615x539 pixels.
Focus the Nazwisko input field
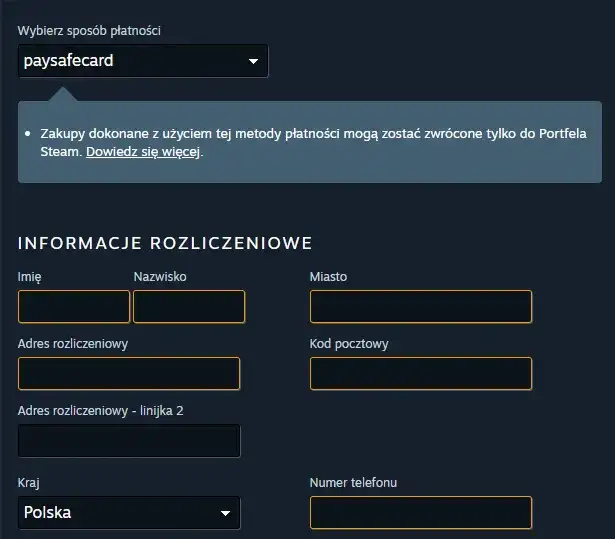click(189, 307)
